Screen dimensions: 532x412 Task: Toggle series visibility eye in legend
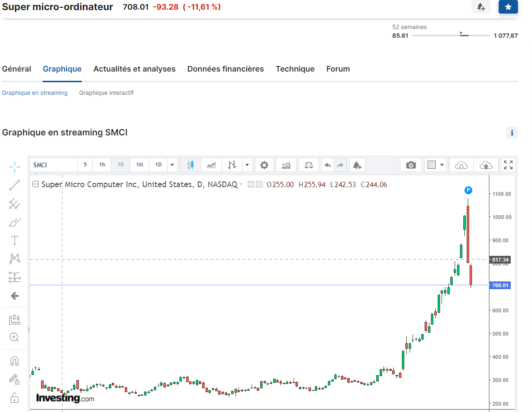click(x=251, y=184)
